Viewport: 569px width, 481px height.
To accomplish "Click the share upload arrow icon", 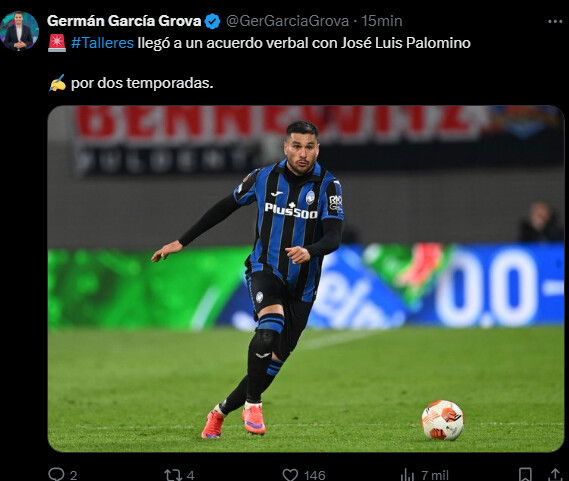I will tap(555, 474).
